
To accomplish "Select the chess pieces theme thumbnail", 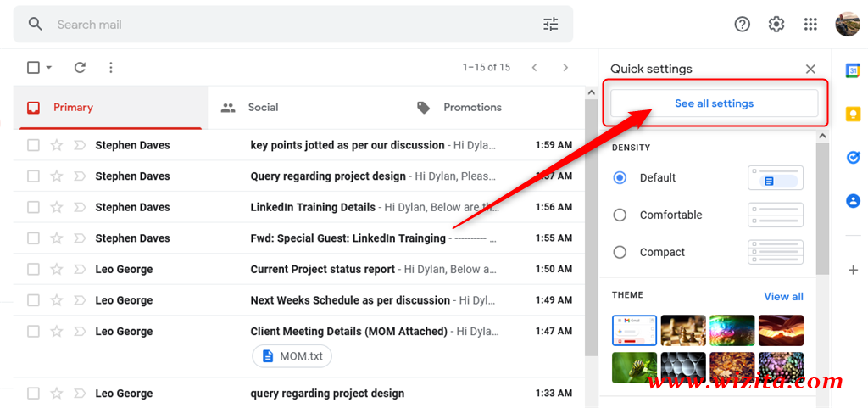I will [683, 331].
